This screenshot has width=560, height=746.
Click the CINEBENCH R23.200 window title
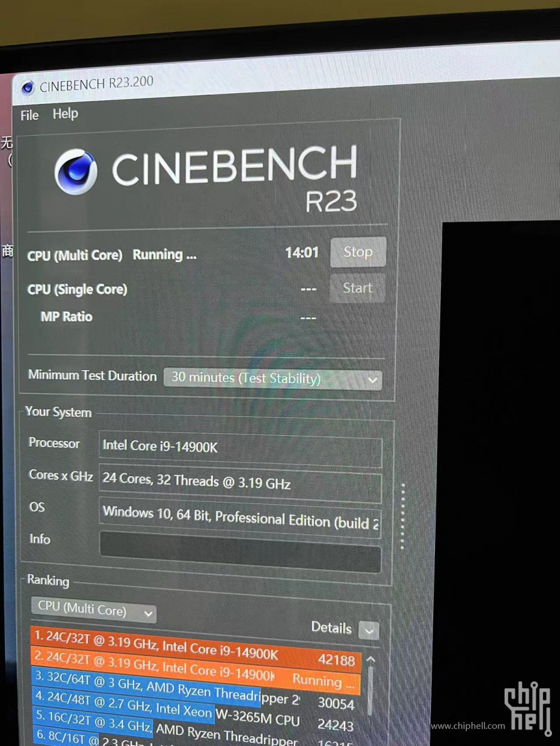click(97, 85)
